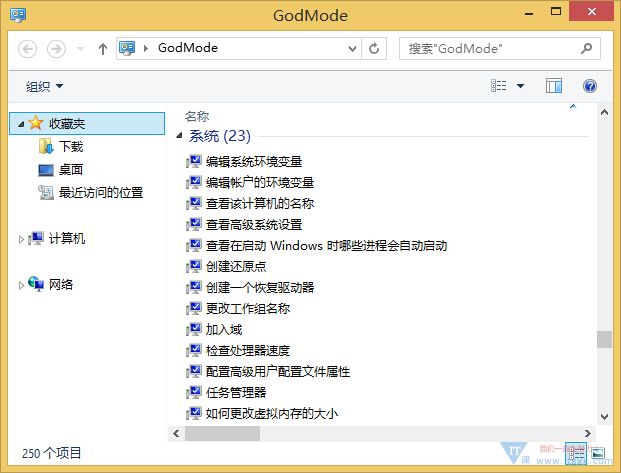Click the 下载 folder icon
621x473 pixels.
click(46, 146)
